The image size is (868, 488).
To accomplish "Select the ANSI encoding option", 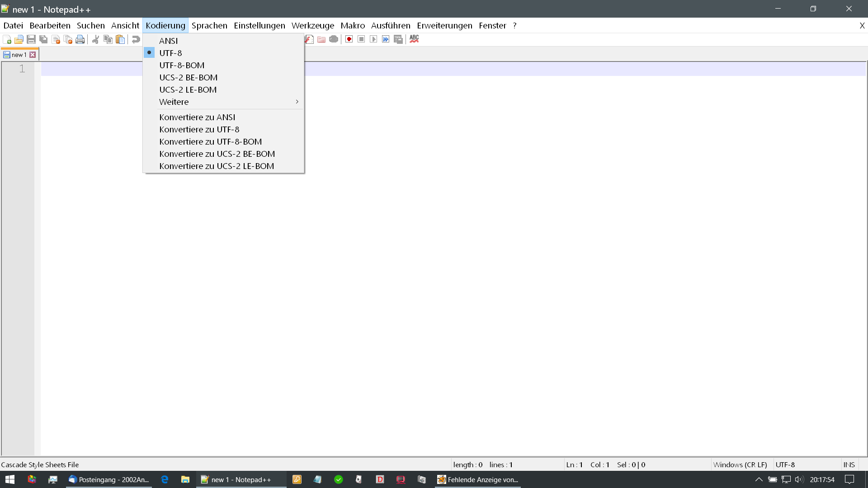I will [168, 41].
